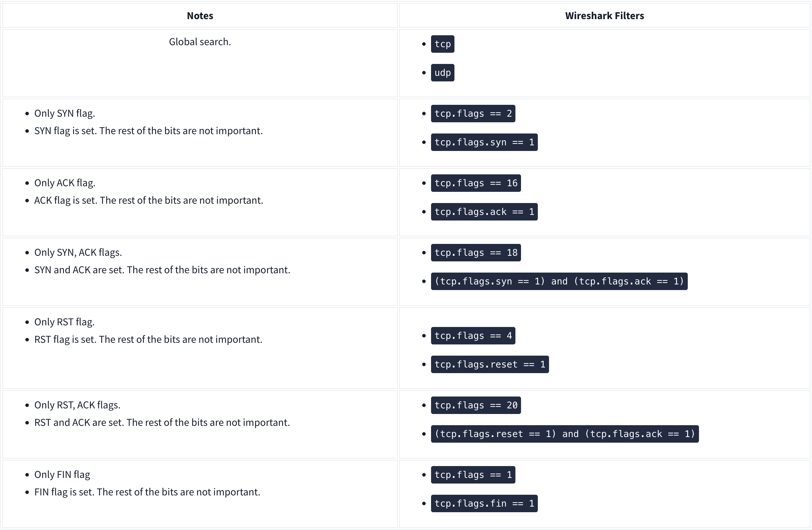Viewport: 812px width, 530px height.
Task: Click the 'tcp' filter code snippet
Action: tap(442, 44)
